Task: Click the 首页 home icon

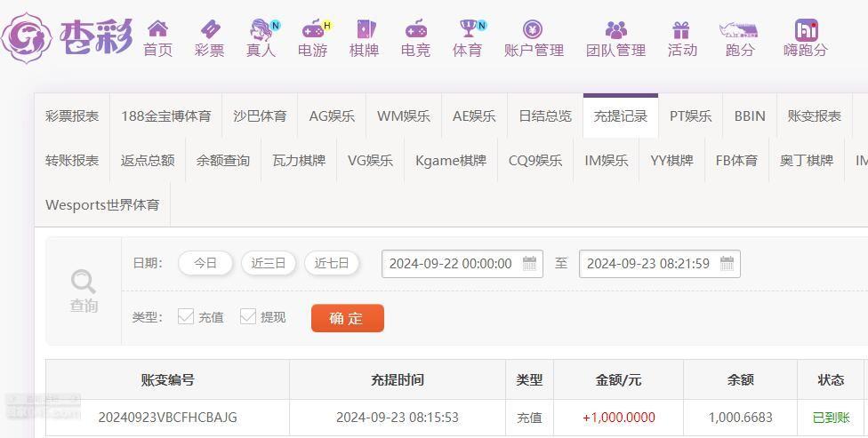Action: (x=157, y=28)
